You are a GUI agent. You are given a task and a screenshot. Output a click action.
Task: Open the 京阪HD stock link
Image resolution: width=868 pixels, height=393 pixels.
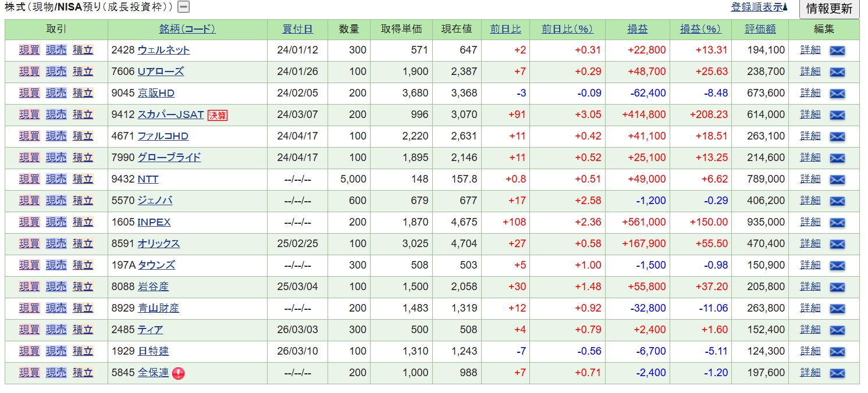[x=156, y=93]
